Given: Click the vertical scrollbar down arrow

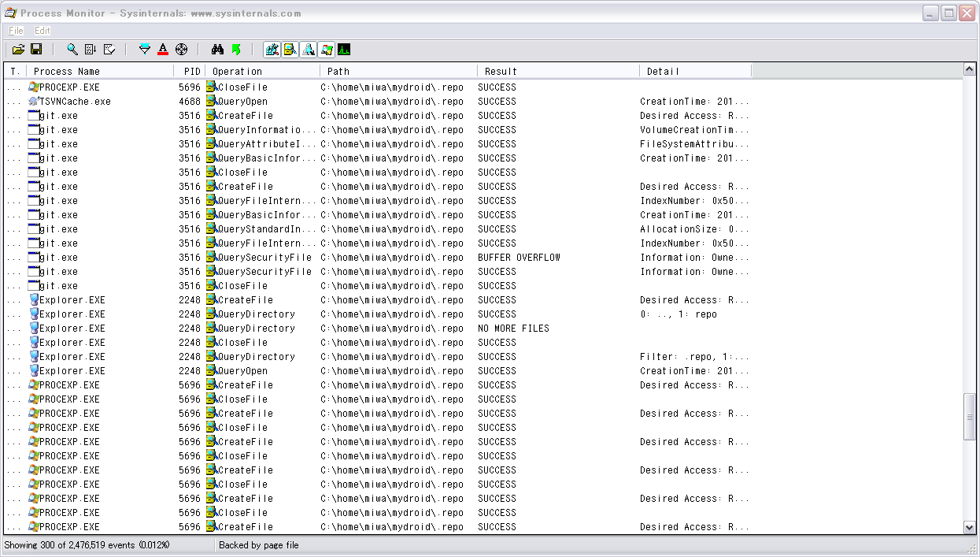Looking at the screenshot, I should coord(970,528).
